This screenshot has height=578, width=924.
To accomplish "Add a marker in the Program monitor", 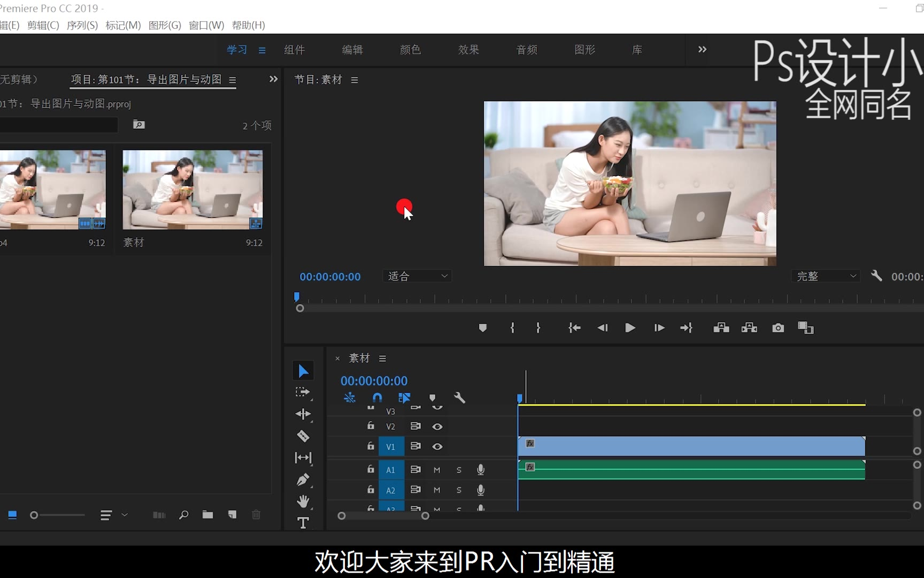I will coord(482,328).
